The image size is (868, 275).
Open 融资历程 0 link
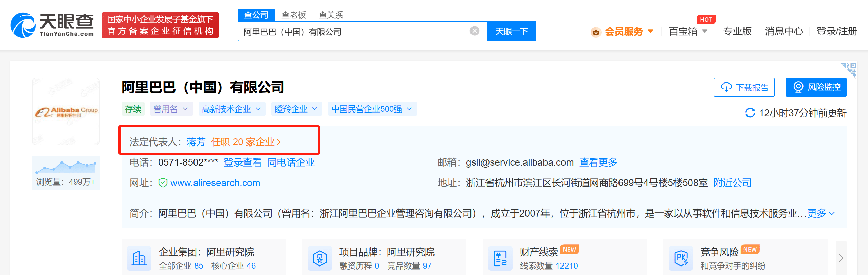coord(359,266)
